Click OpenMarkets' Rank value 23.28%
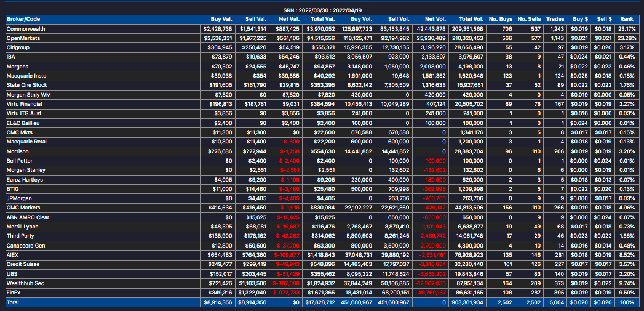 click(629, 38)
